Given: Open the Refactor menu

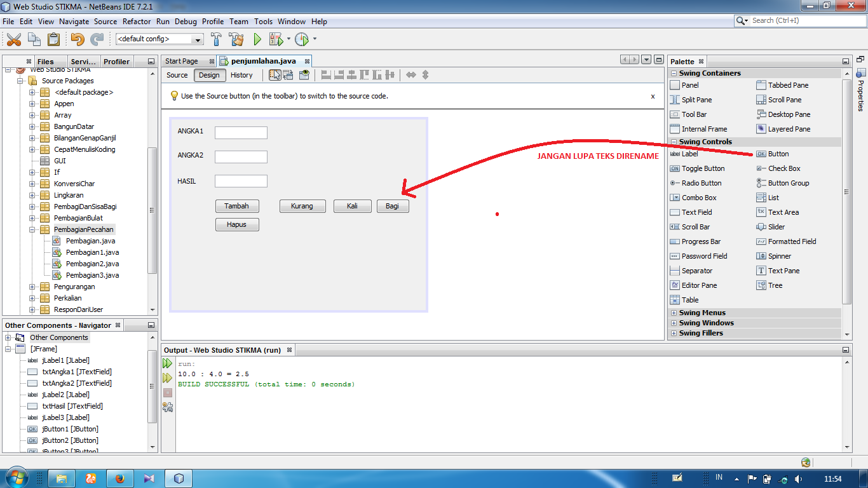Looking at the screenshot, I should (x=137, y=21).
